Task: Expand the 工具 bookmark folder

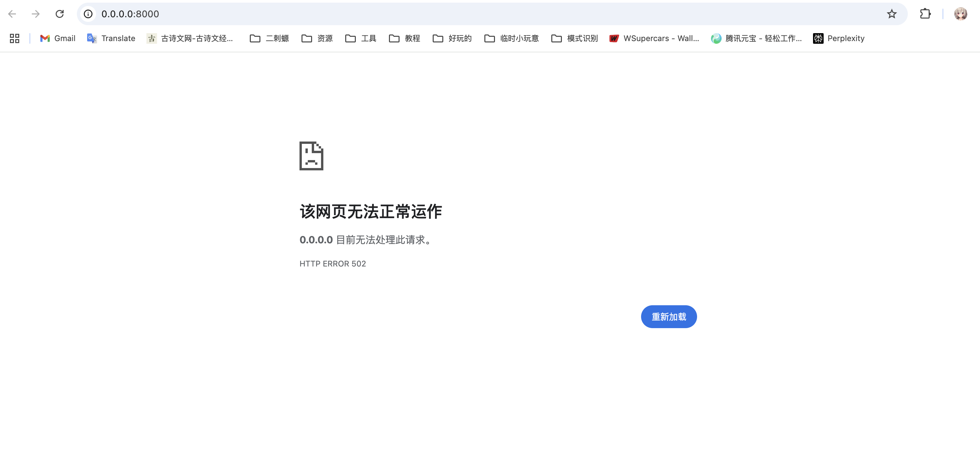Action: pos(361,38)
